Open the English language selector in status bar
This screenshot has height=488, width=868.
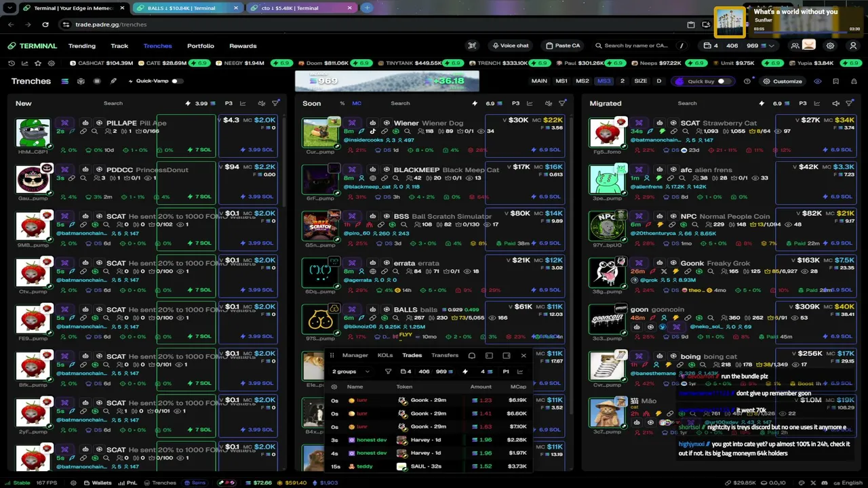click(x=848, y=483)
